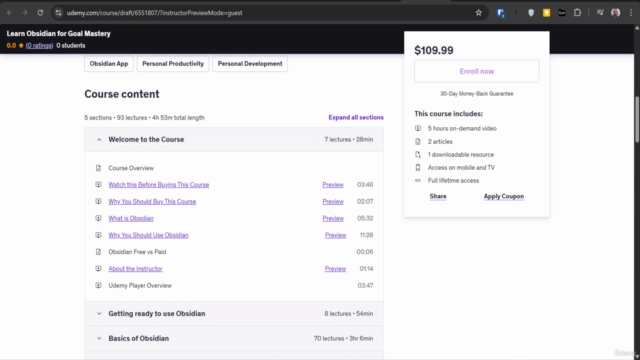Click the $109.99 price text
This screenshot has height=360, width=640.
(x=434, y=50)
